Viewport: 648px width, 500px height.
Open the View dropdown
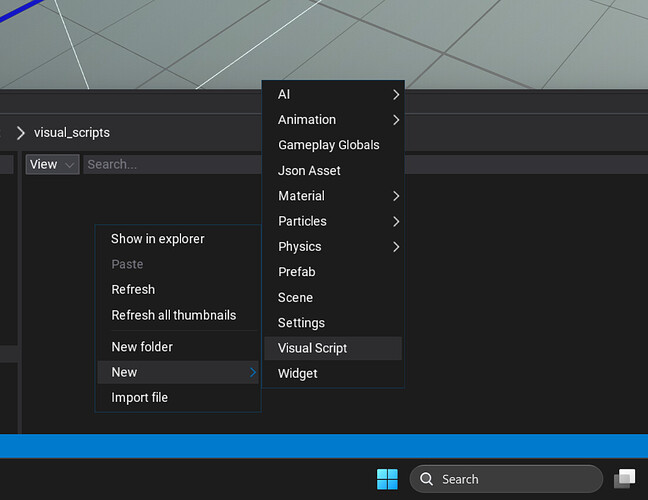(52, 164)
